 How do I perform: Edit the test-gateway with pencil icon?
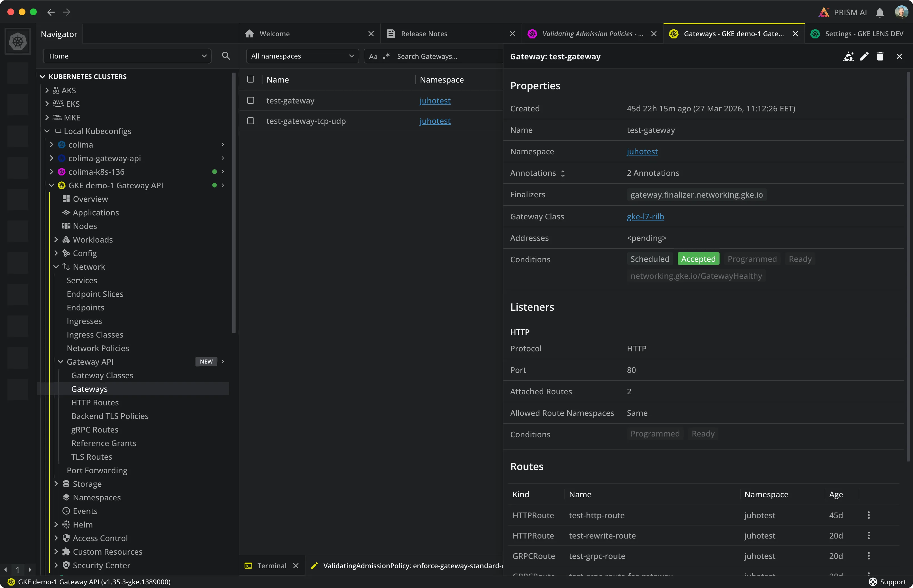(x=864, y=57)
